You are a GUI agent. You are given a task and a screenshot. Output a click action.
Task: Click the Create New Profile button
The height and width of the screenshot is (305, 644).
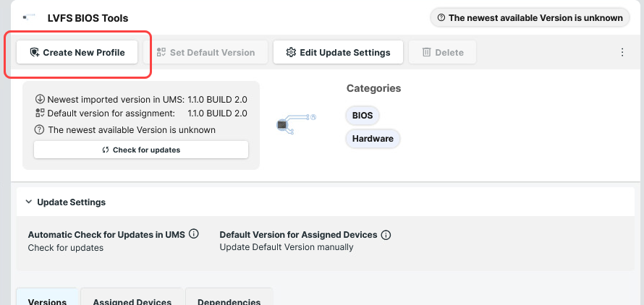click(x=77, y=53)
